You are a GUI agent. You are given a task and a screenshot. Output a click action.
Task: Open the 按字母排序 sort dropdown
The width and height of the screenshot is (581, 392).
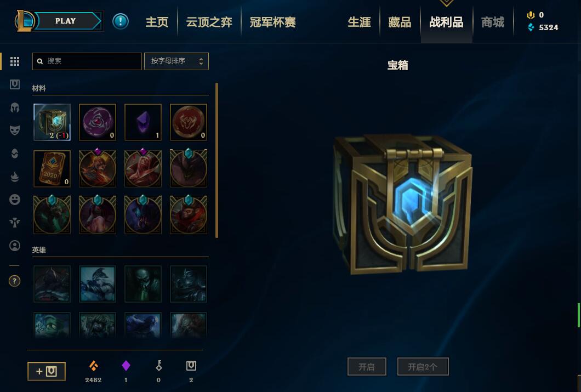(176, 61)
